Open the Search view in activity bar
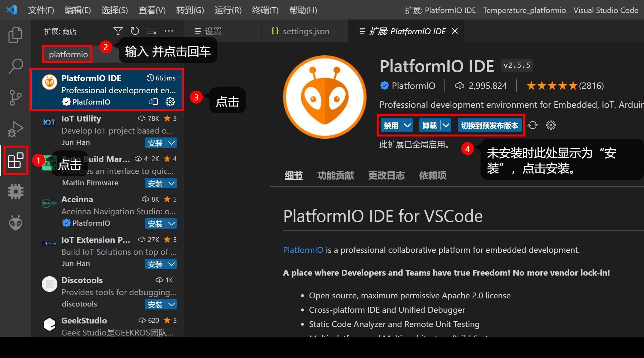 pyautogui.click(x=15, y=66)
